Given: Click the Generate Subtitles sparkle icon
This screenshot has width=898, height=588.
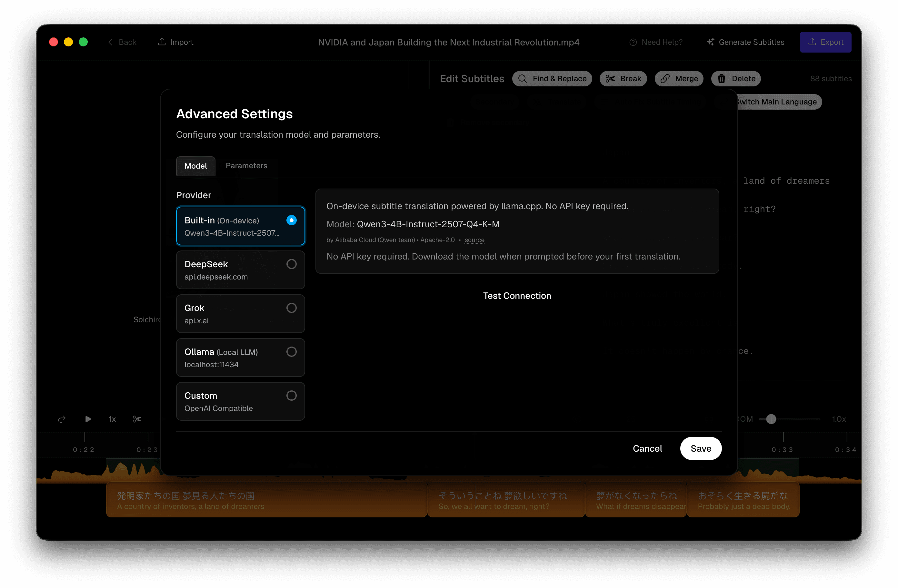Looking at the screenshot, I should click(x=711, y=42).
